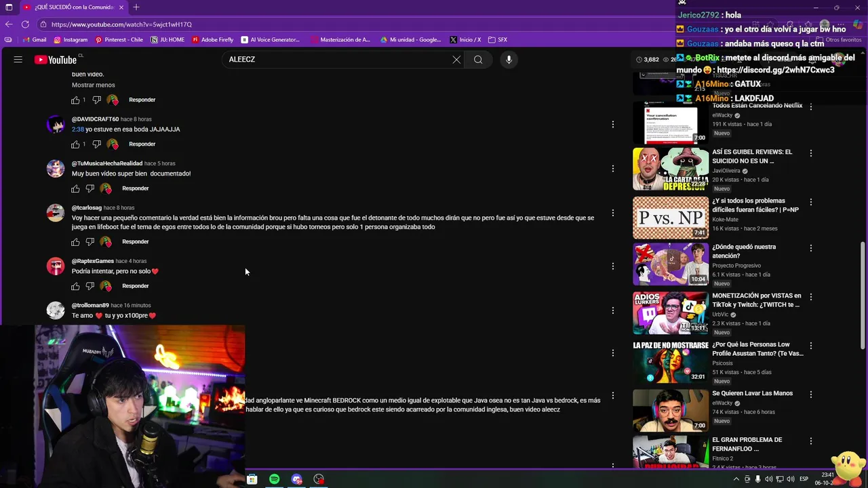
Task: Dislike the @TuMusicaHechaRealidad comment
Action: tap(90, 188)
